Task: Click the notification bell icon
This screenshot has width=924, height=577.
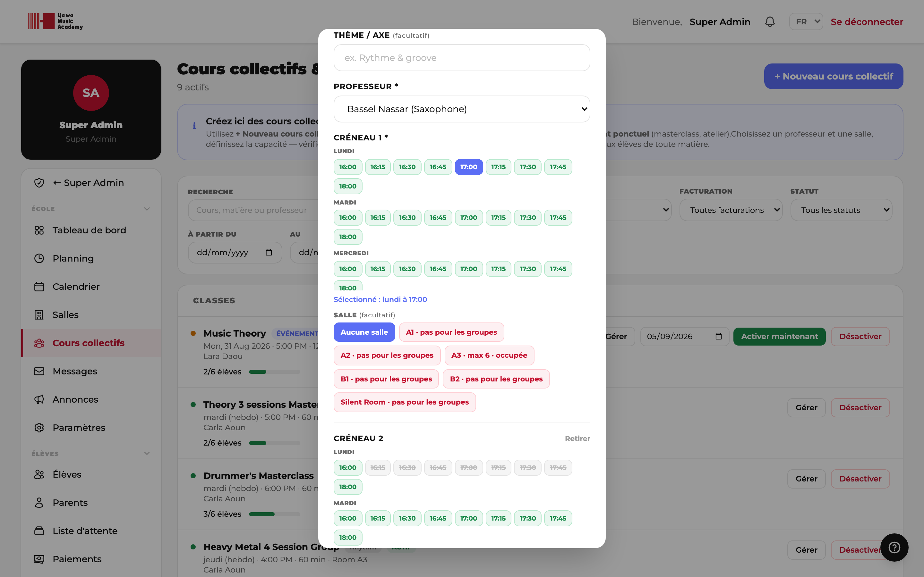Action: [x=770, y=22]
